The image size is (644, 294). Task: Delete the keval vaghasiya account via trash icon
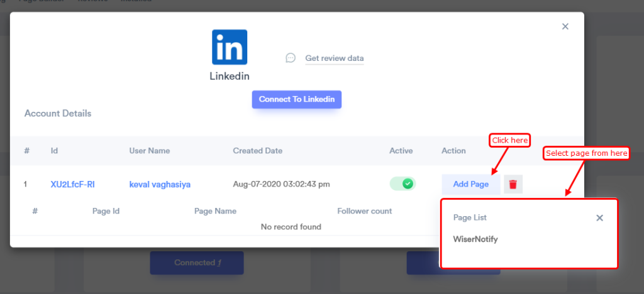point(513,184)
